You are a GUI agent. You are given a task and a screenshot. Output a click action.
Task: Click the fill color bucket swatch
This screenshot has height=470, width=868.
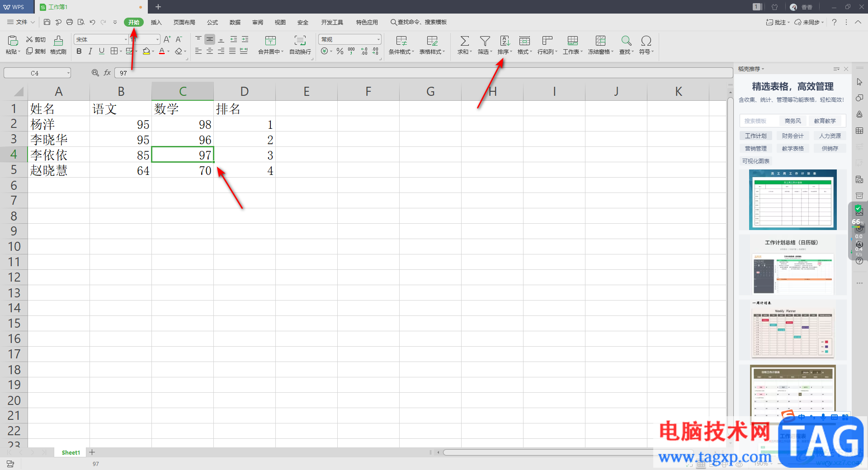click(146, 52)
